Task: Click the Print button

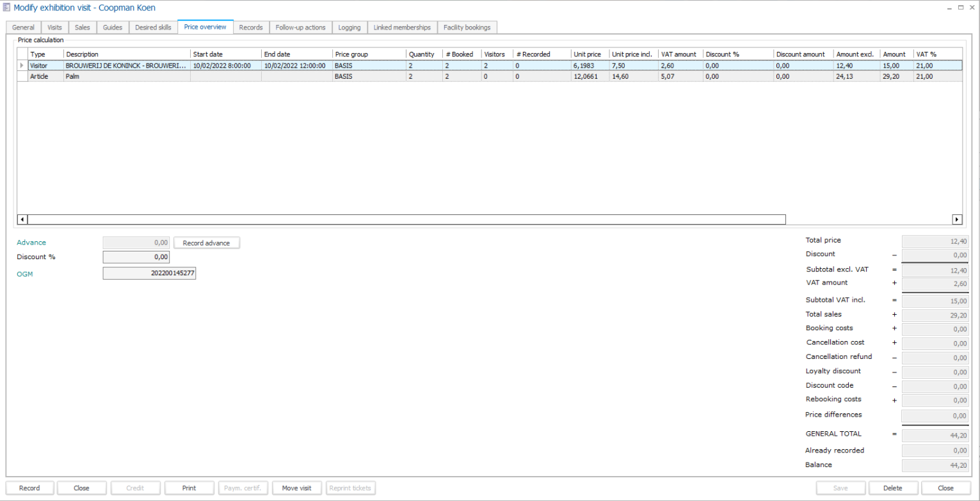Action: tap(189, 488)
